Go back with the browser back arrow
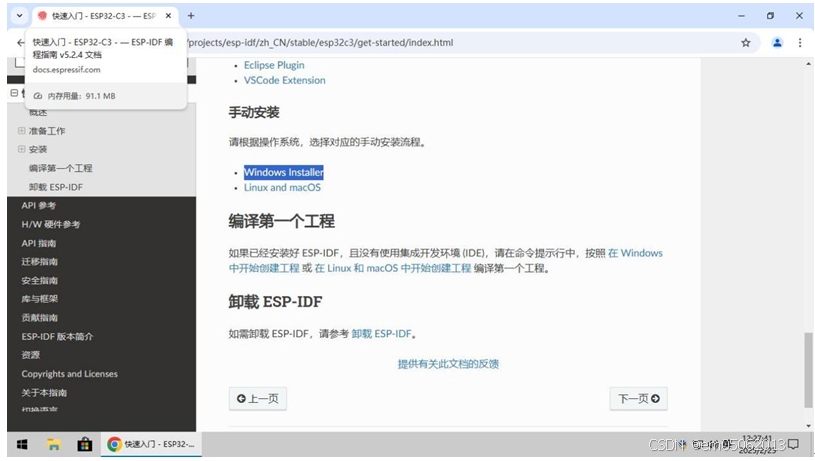Viewport: 815px width, 461px height. pos(20,43)
